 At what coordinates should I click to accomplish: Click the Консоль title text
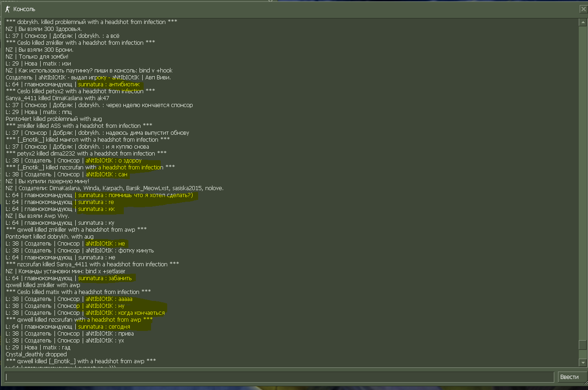(x=24, y=9)
